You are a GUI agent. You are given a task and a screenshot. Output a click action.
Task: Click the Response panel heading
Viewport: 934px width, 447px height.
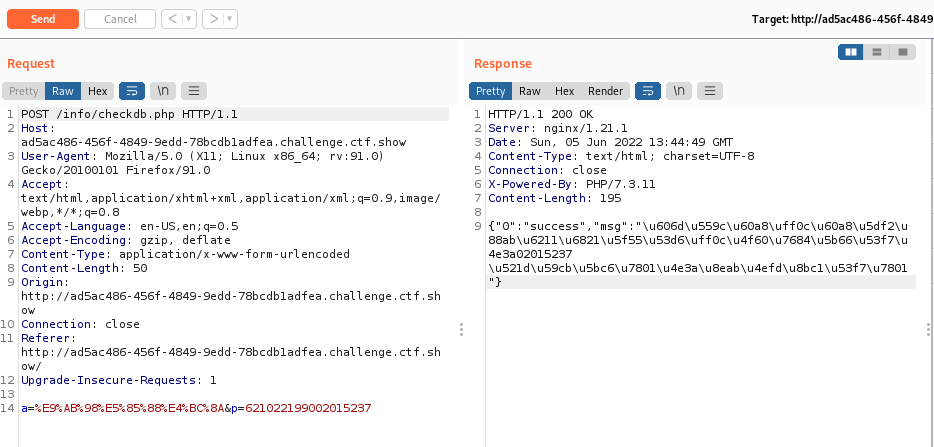click(503, 64)
